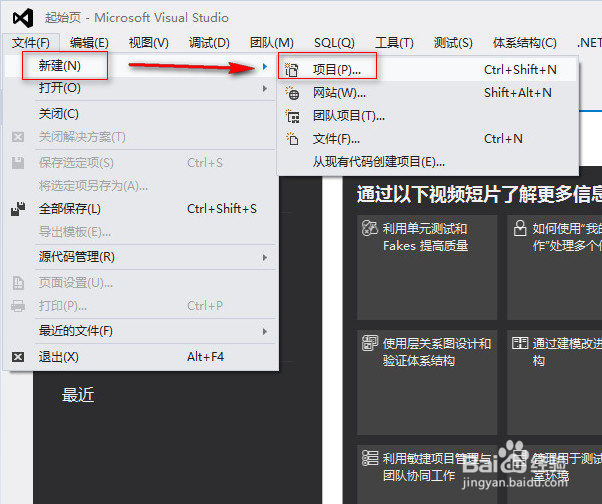
Task: Click the Exit (退出) X icon
Action: tap(18, 357)
